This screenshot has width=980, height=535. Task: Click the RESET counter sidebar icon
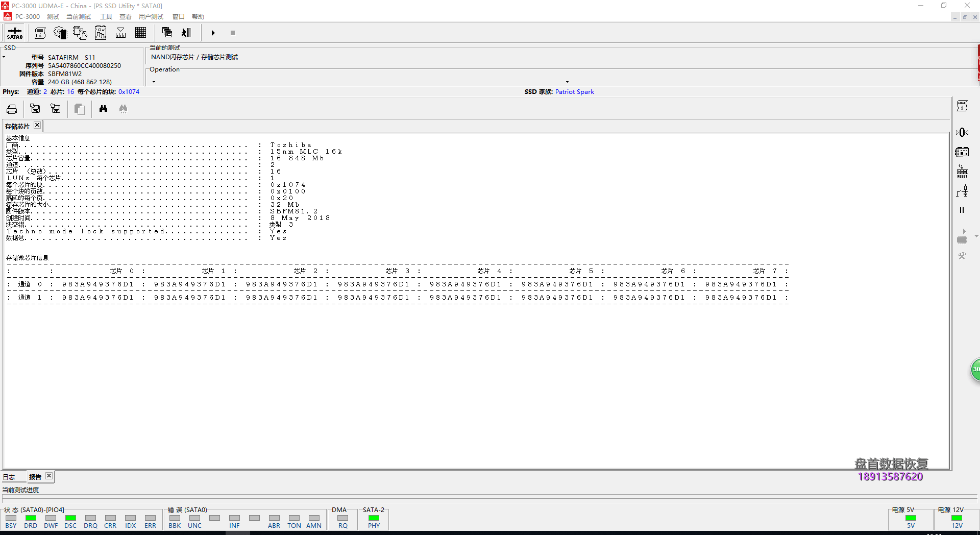point(962,172)
